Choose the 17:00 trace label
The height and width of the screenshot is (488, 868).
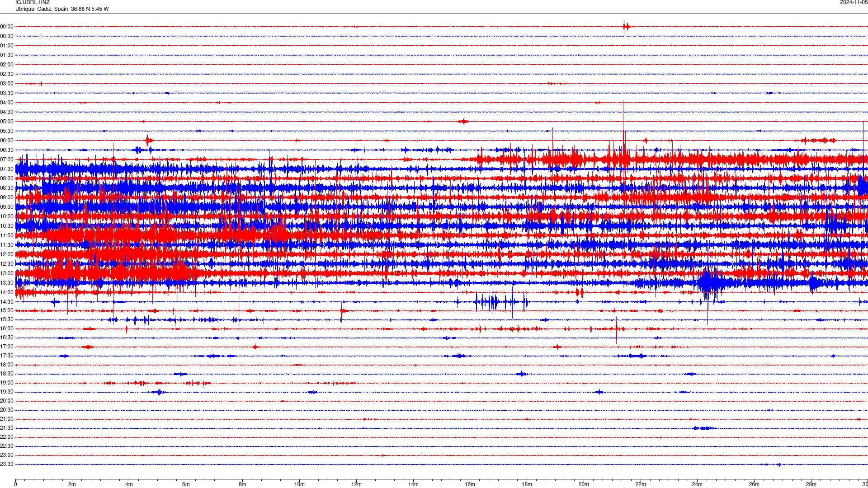click(x=7, y=347)
